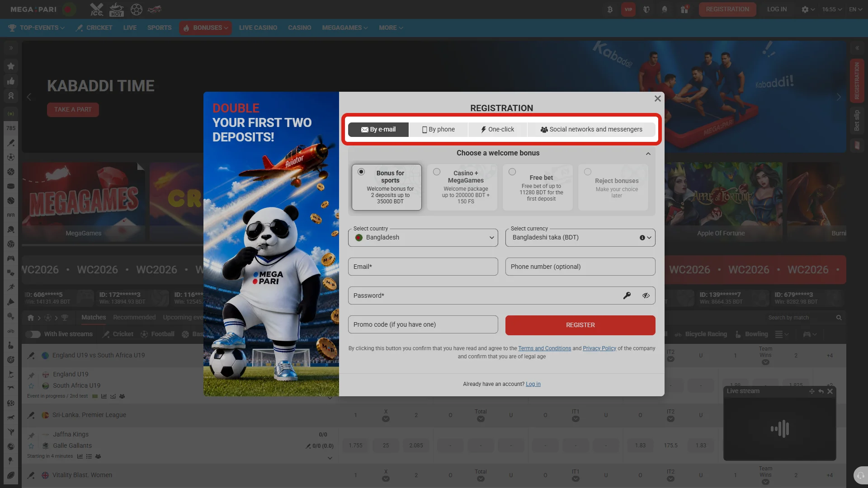The image size is (868, 488).
Task: Switch to Social networks and messengers tab
Action: [591, 130]
